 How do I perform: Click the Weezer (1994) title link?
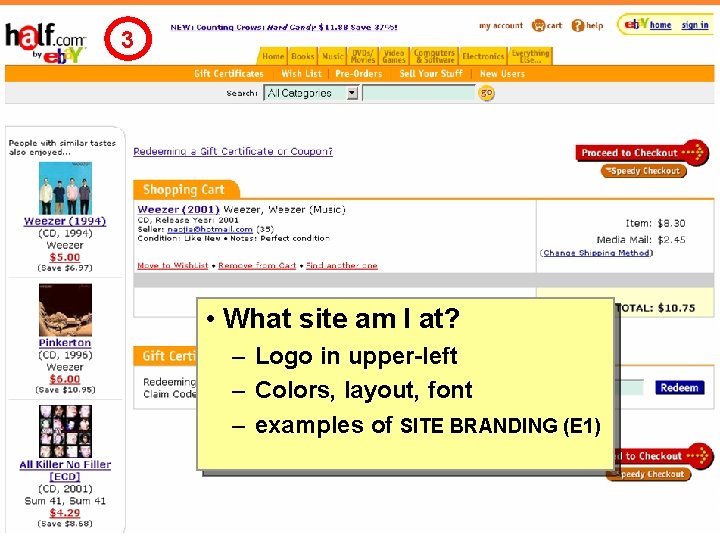click(65, 221)
